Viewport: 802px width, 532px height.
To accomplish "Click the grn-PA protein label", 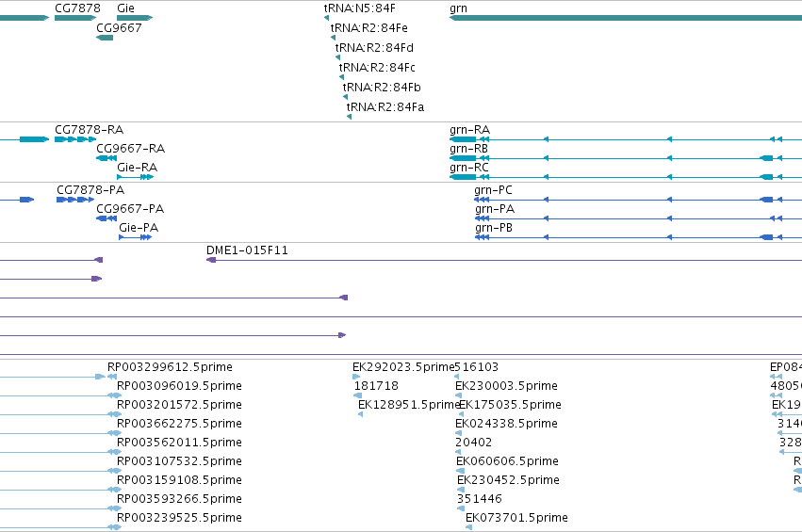I will click(495, 208).
